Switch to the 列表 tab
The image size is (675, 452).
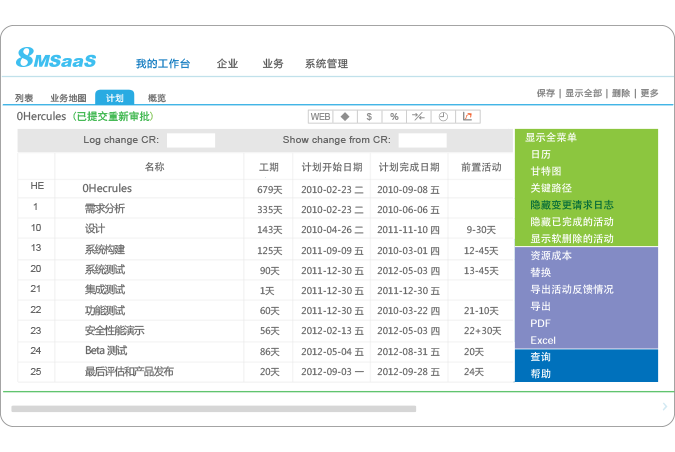click(x=24, y=98)
